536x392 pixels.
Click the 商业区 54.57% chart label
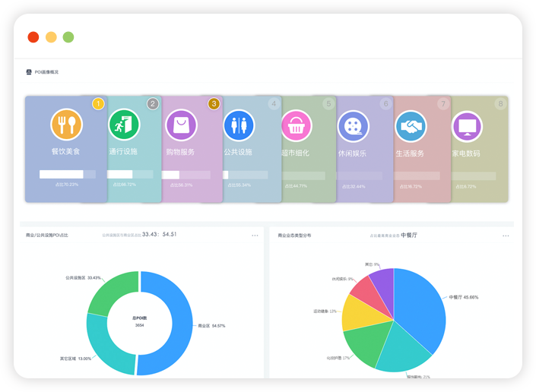[x=211, y=325]
